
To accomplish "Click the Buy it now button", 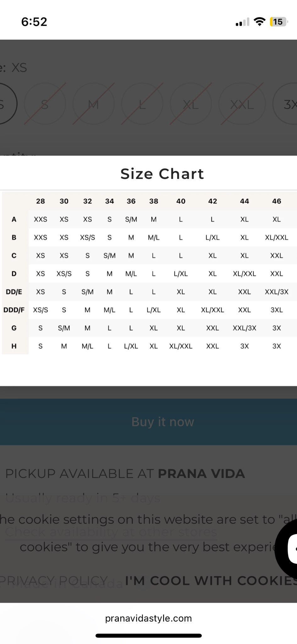I will 162,422.
